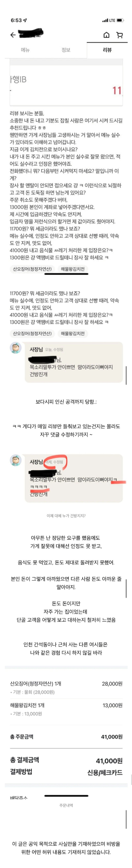Switch to the 메뉴 tab

pos(25,50)
